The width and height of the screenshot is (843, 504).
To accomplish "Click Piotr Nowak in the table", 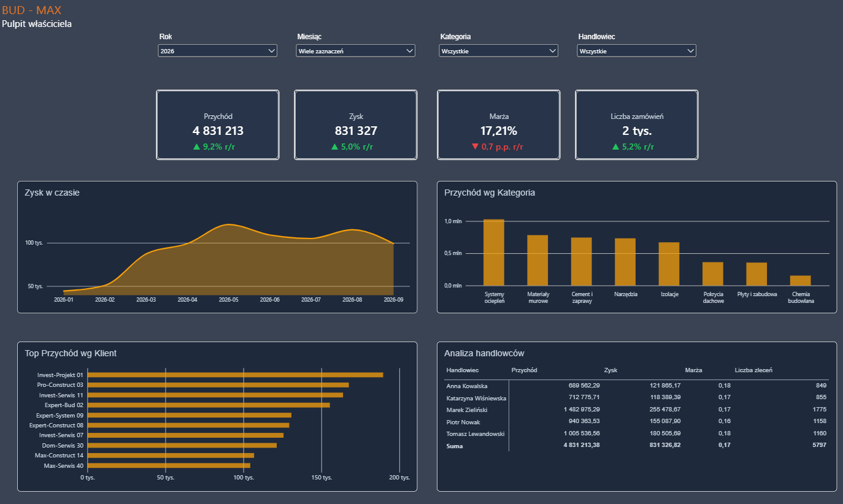I will coord(463,422).
